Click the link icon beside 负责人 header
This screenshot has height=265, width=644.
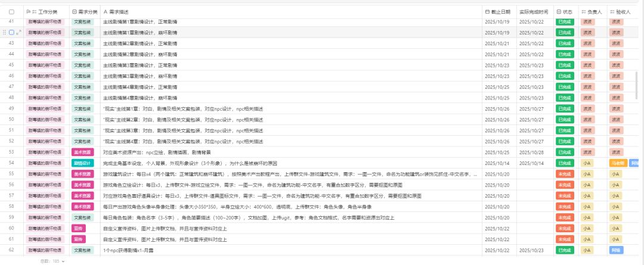tap(584, 13)
